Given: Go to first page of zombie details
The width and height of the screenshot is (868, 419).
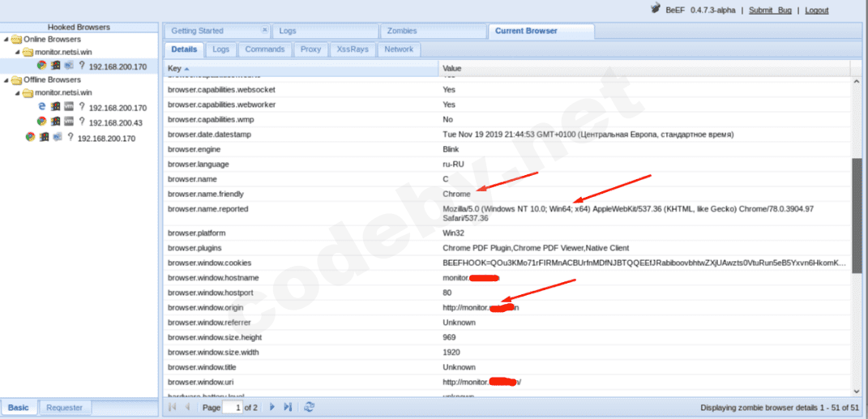Looking at the screenshot, I should point(172,408).
